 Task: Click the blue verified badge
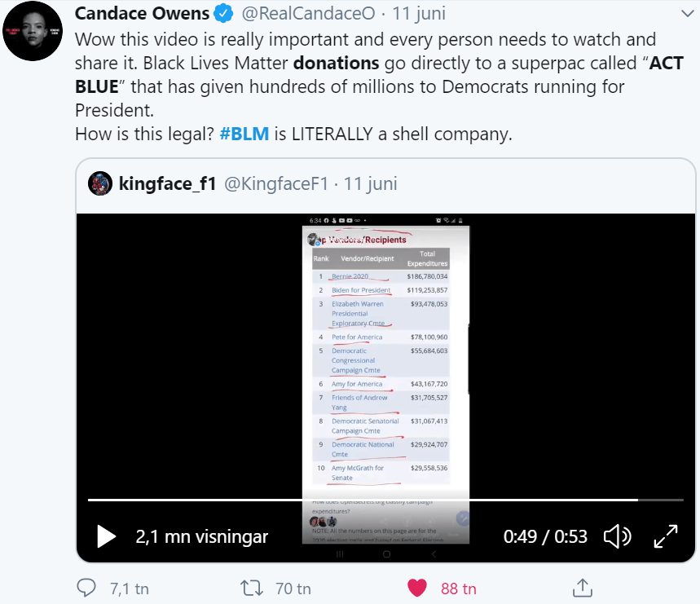(x=223, y=13)
